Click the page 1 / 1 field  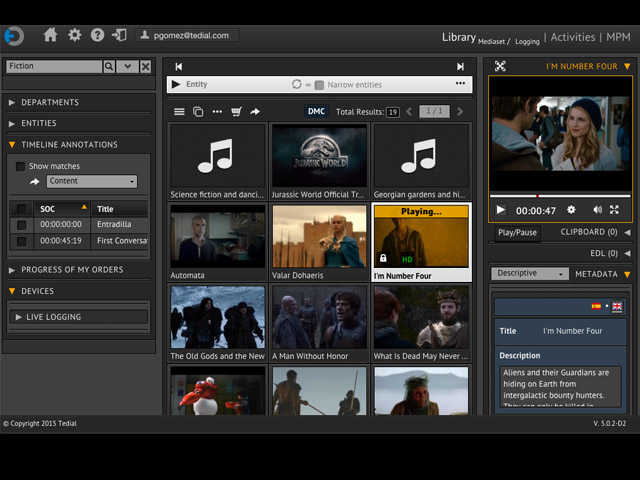tap(434, 111)
